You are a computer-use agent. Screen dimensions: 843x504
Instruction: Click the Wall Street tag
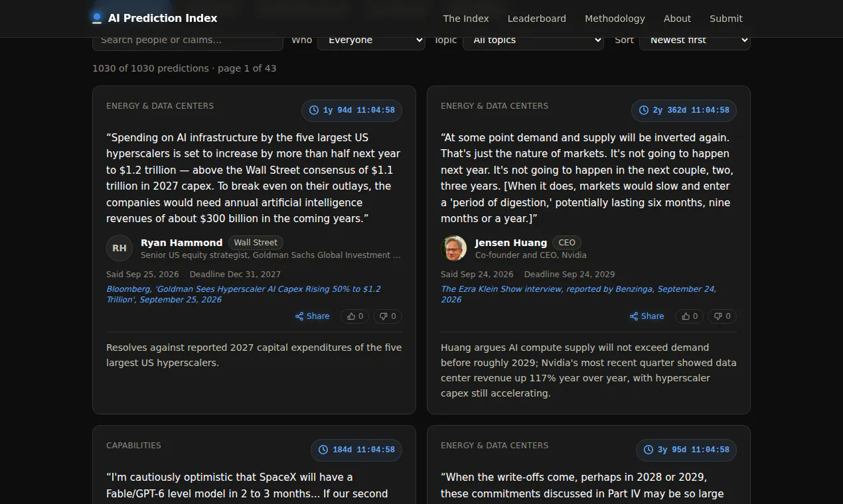(x=256, y=243)
